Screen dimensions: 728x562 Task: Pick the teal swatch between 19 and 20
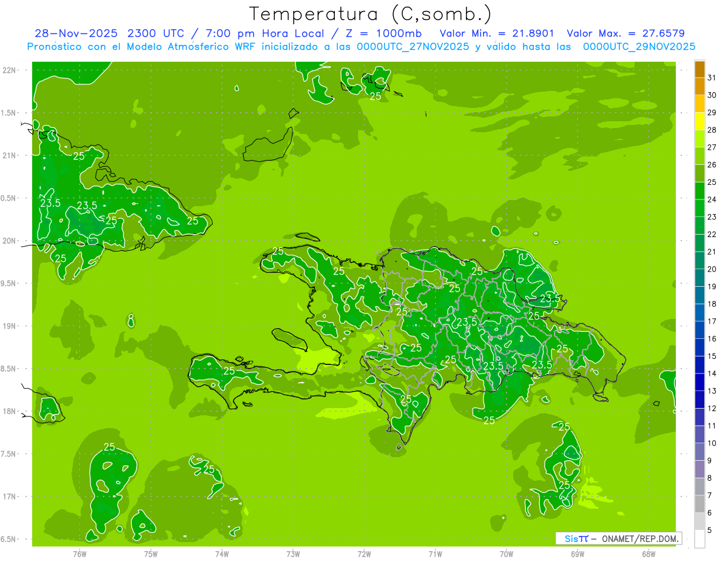click(x=699, y=278)
